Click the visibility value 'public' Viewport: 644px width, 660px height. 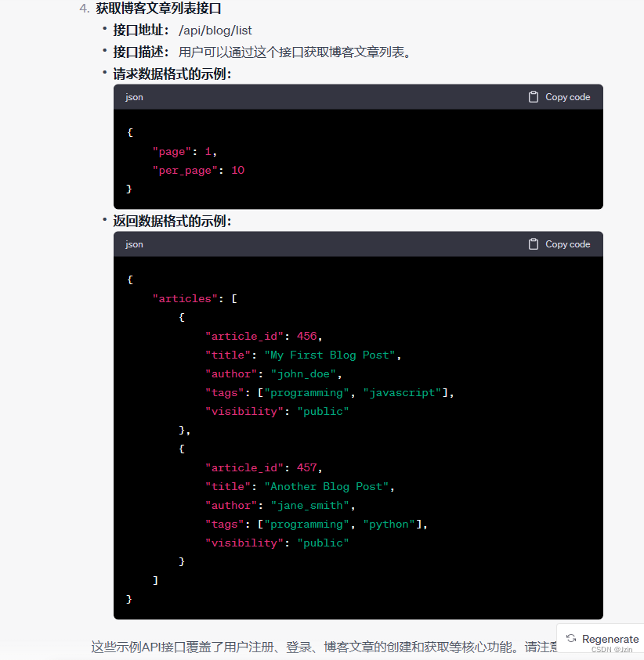pyautogui.click(x=323, y=411)
